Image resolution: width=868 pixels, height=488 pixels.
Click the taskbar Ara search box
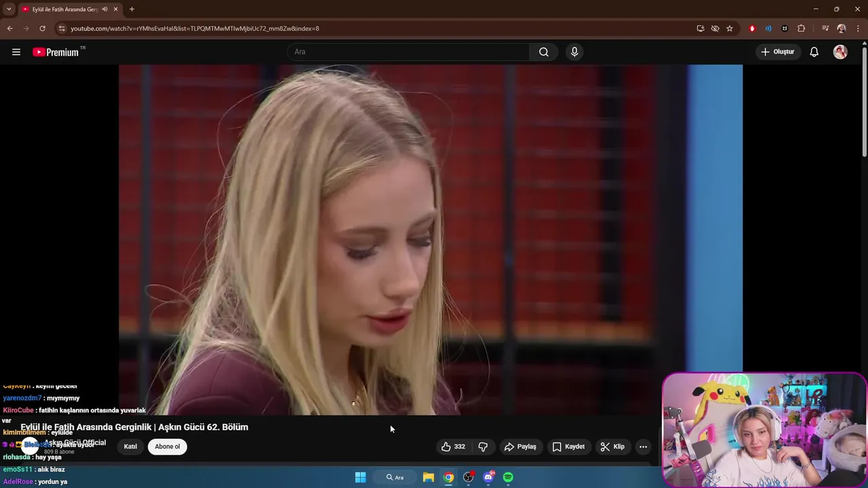point(395,477)
